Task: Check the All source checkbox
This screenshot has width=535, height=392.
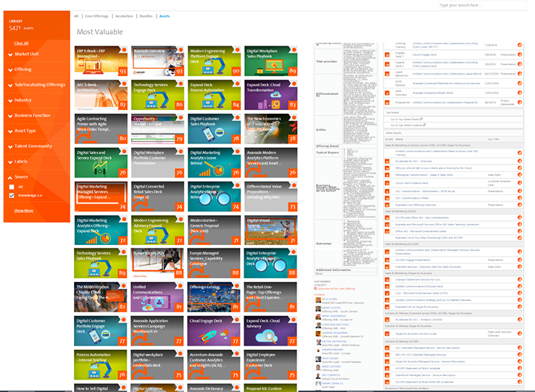Action: 11,187
